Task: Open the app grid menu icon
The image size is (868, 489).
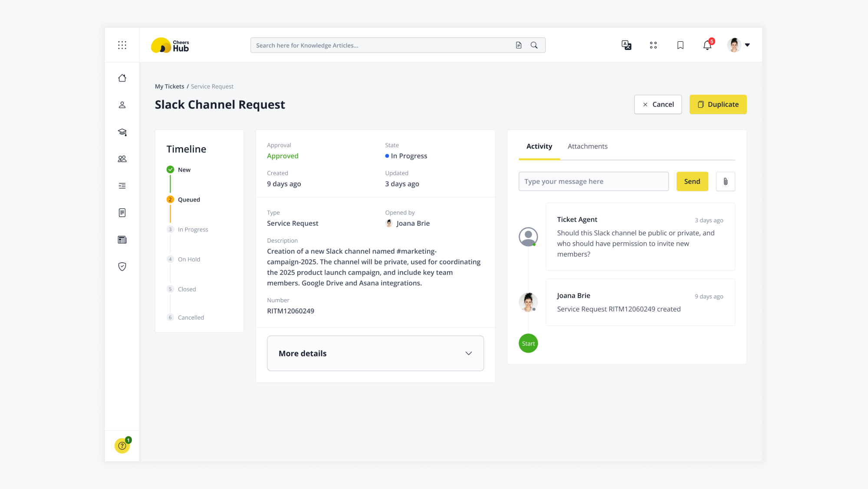Action: pyautogui.click(x=122, y=45)
